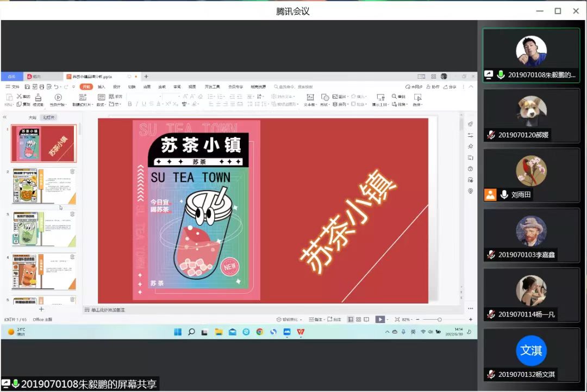Screen dimensions: 587x392
Task: Open the 演示工具 presentation tools
Action: 380,98
